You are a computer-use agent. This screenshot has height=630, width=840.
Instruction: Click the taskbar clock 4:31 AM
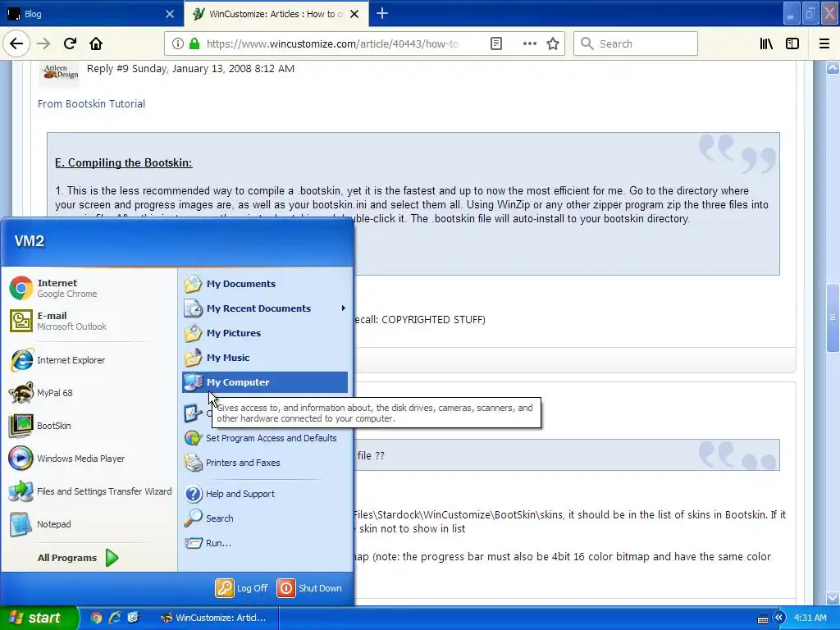pyautogui.click(x=810, y=618)
